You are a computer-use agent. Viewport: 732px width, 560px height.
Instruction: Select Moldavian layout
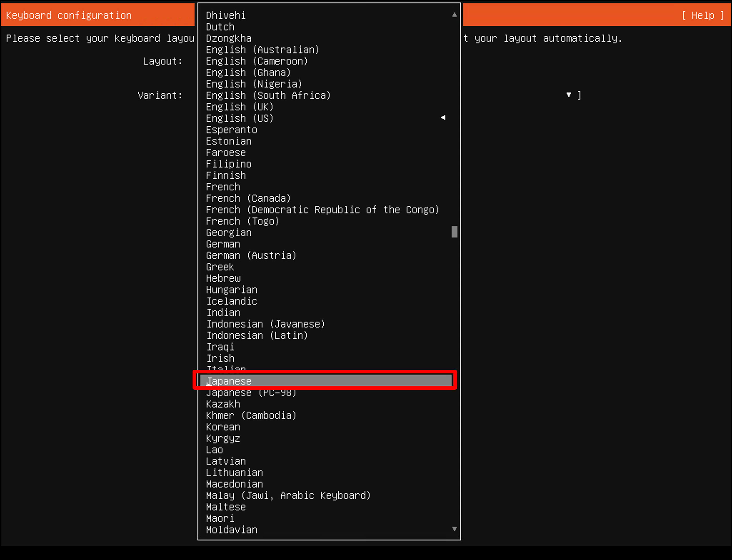pyautogui.click(x=231, y=530)
